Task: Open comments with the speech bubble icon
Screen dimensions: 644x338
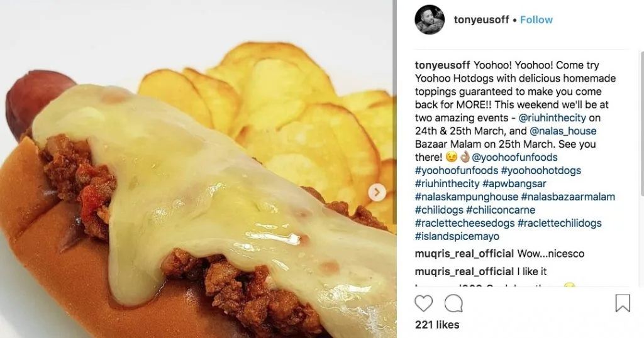Action: pos(453,303)
